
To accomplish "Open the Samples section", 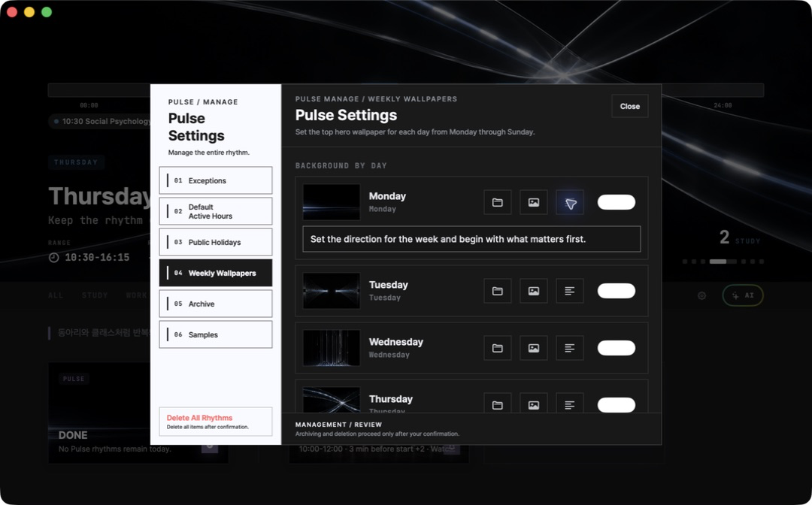I will [x=216, y=334].
